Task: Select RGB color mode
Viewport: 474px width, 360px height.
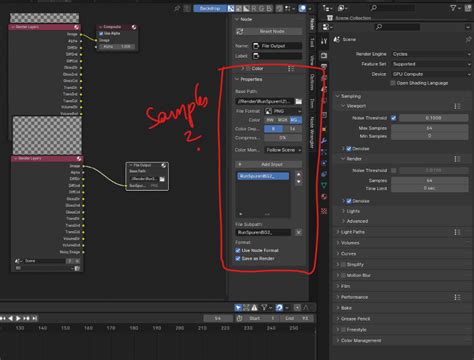Action: pos(282,120)
